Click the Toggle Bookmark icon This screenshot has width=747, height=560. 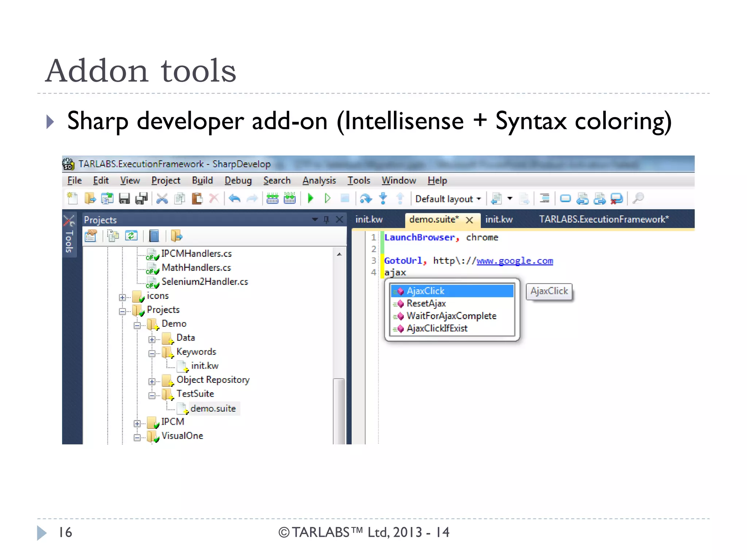[565, 198]
